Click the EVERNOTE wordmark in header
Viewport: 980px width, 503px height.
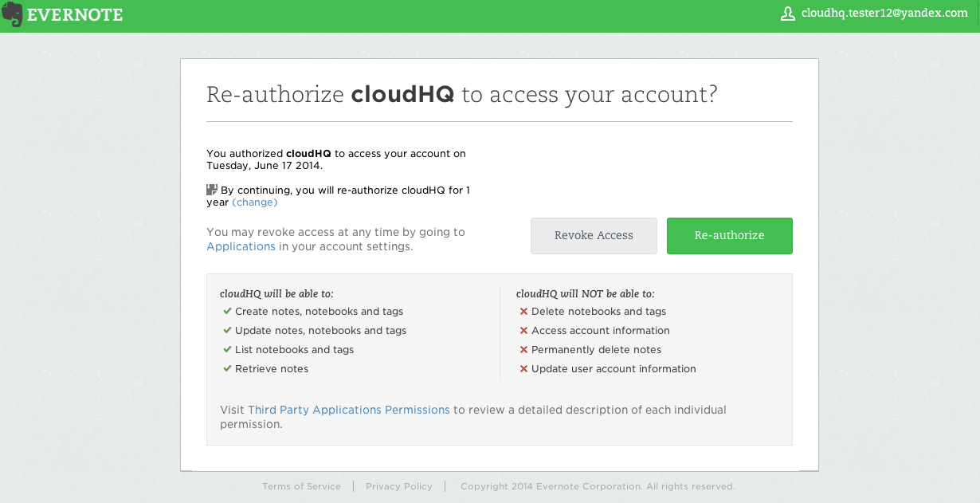click(x=75, y=15)
